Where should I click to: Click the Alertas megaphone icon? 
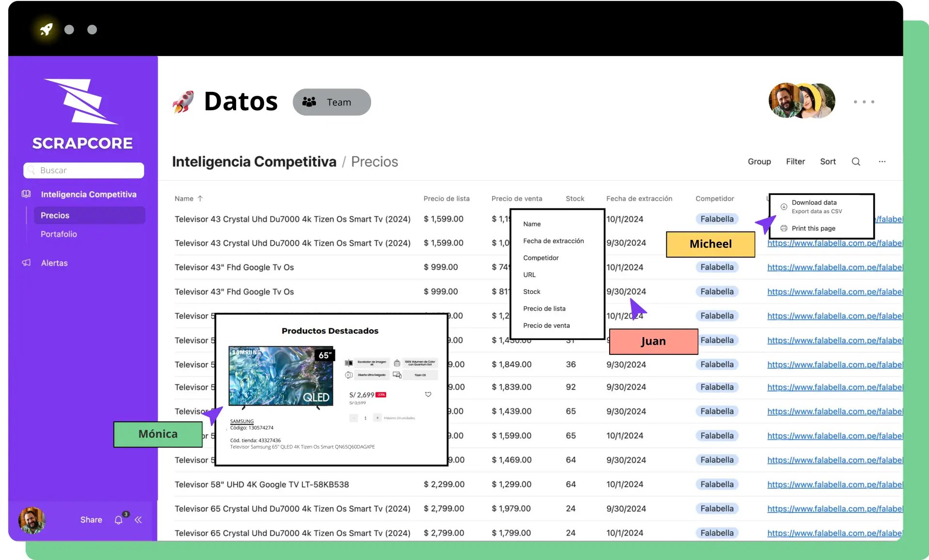(x=26, y=263)
